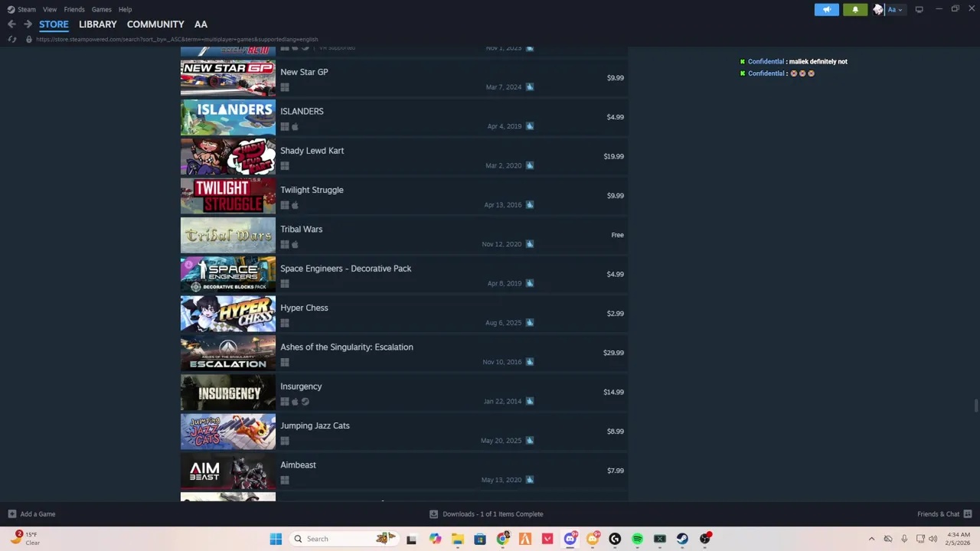The width and height of the screenshot is (980, 551).
Task: Open Spotify from the taskbar
Action: [x=637, y=539]
